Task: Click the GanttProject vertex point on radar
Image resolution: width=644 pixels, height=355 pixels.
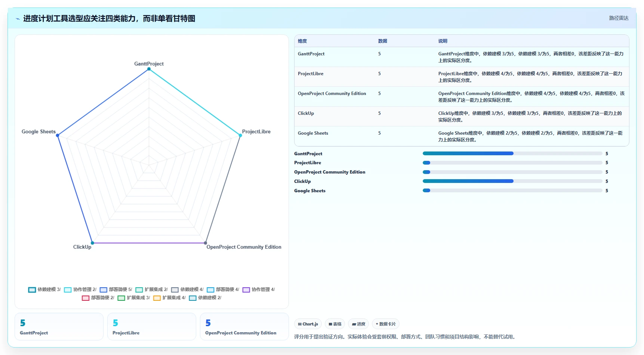Action: 149,69
